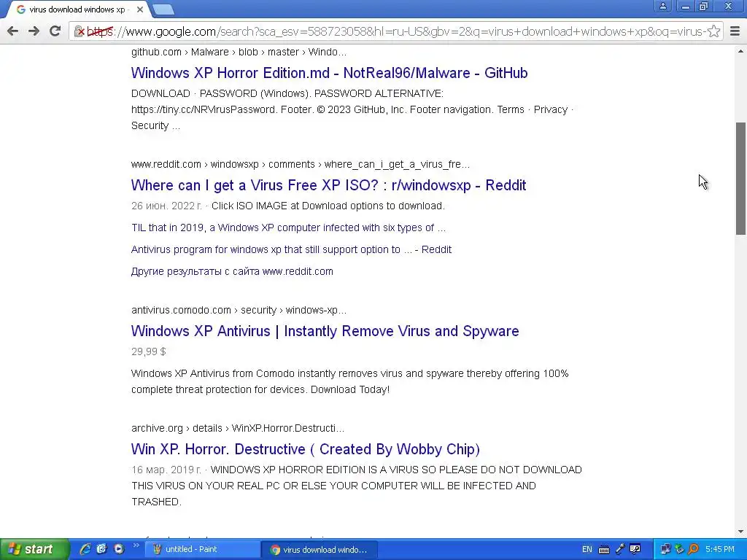Open the Windows Start menu

(34, 550)
